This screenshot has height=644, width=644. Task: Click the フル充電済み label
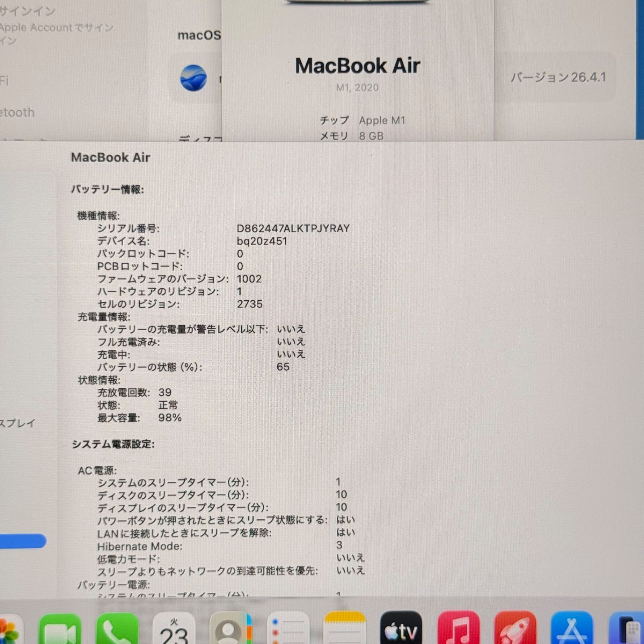point(128,342)
